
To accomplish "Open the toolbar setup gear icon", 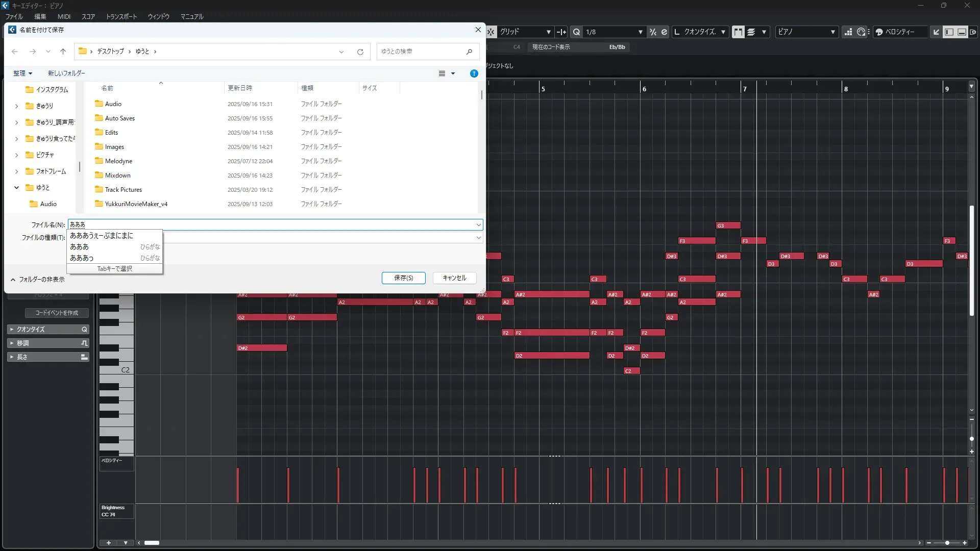I will click(x=973, y=32).
